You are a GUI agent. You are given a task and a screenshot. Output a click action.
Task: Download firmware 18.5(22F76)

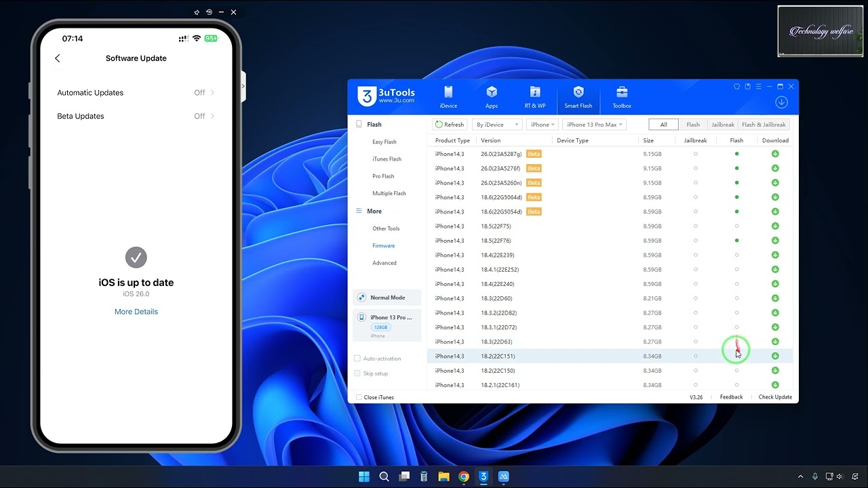coord(775,241)
